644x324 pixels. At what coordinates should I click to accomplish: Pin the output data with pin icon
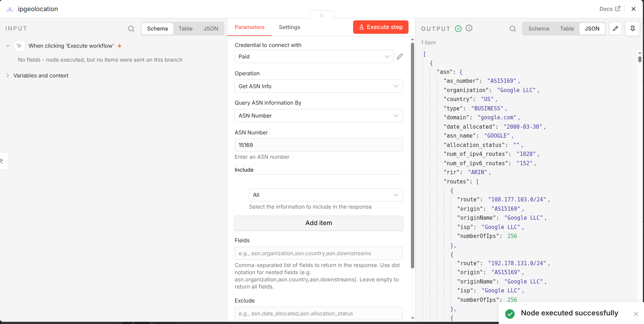[x=633, y=29]
